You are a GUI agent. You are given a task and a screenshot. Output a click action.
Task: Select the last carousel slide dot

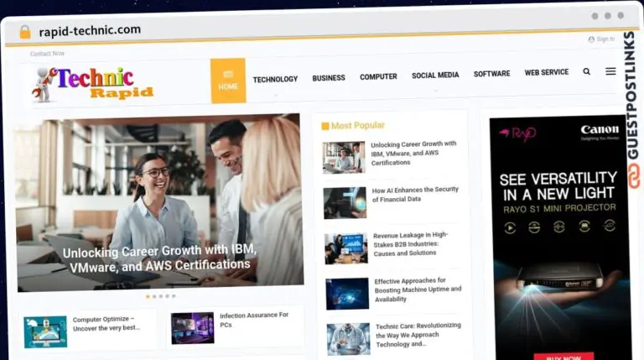coord(174,296)
